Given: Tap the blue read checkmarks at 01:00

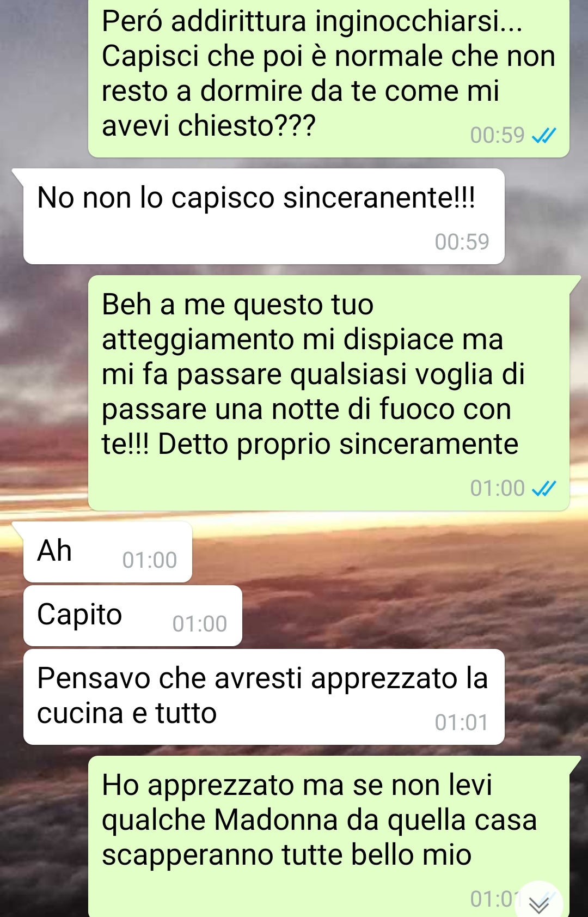Looking at the screenshot, I should [x=543, y=488].
